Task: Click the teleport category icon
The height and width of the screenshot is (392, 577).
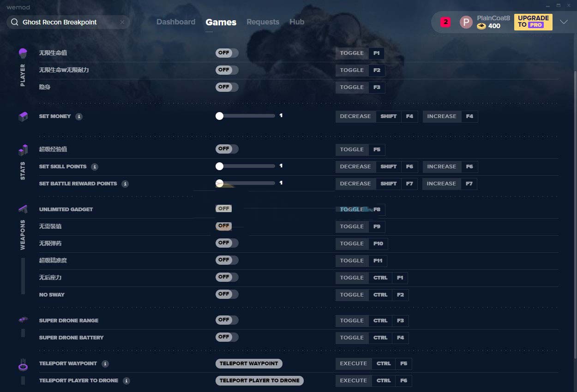Action: [23, 365]
